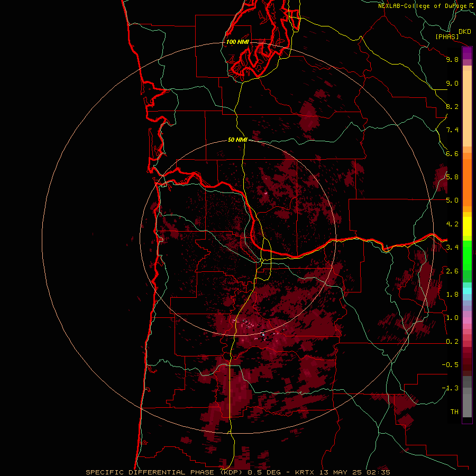Click the 50 NMI range ring label
Image resolution: width=476 pixels, height=476 pixels.
pyautogui.click(x=237, y=140)
